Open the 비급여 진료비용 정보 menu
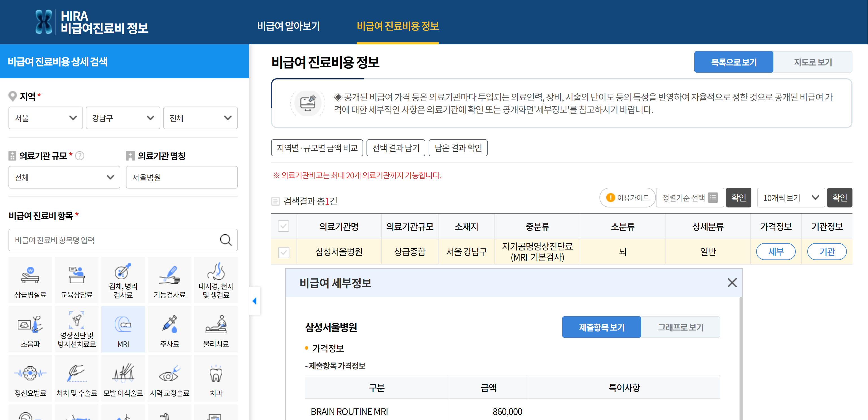Screen dimensions: 868x420 pos(398,26)
